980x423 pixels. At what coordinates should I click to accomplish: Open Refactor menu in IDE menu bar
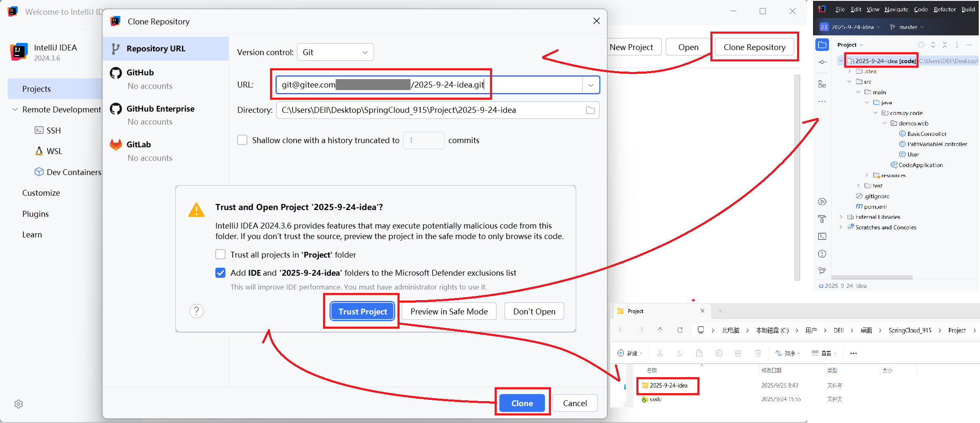945,9
